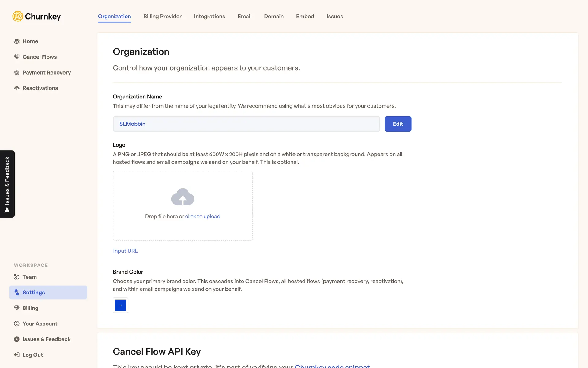This screenshot has height=368, width=588.
Task: Click the Churnkey logo icon
Action: point(18,16)
